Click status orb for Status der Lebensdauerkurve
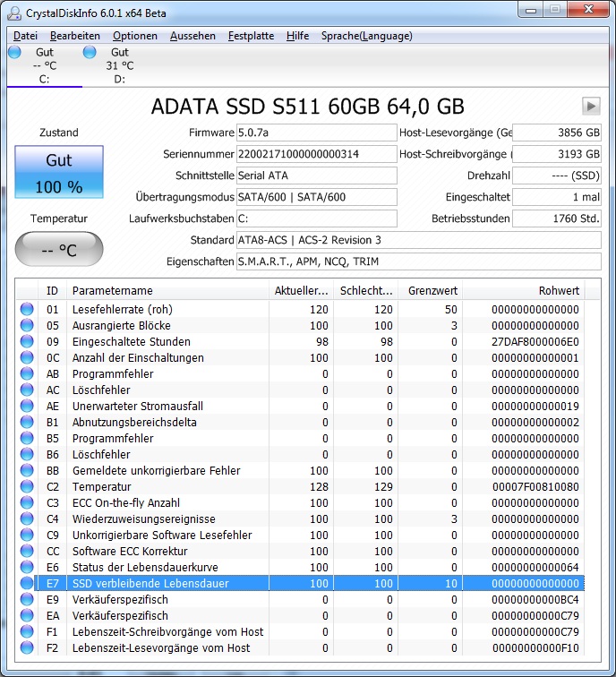Screen dimensions: 616x677 click(27, 567)
